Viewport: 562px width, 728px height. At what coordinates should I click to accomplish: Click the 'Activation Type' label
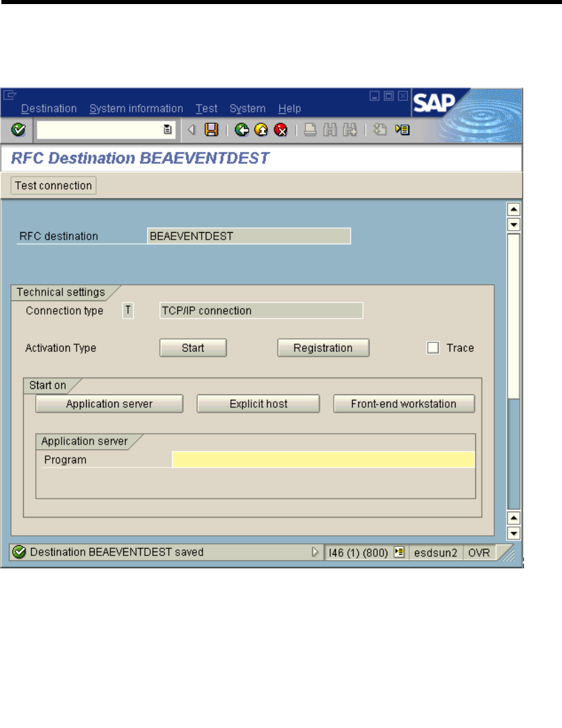click(61, 348)
